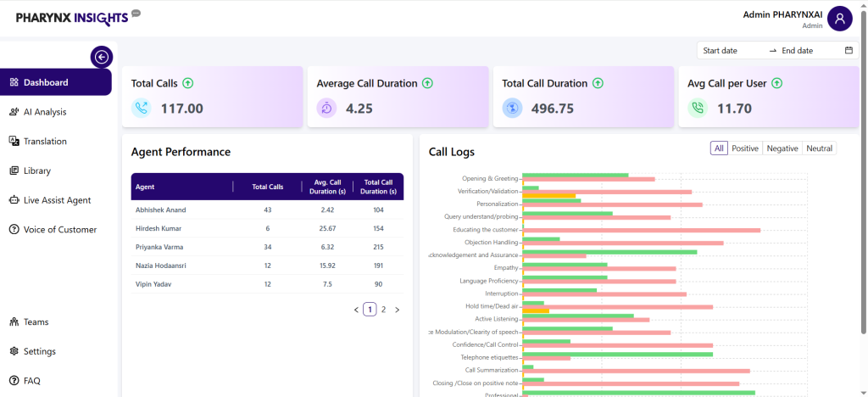
Task: Go to next page of Agent Performance
Action: (397, 310)
